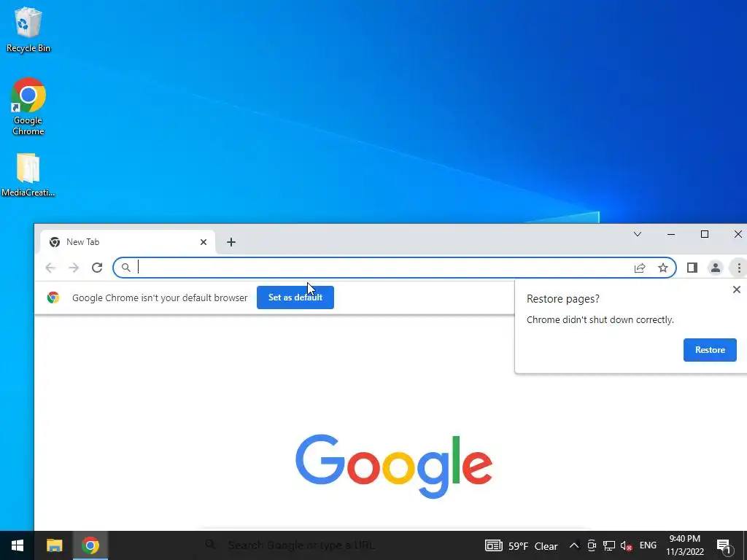Click "Google Chrome isn't your default browser" text
The height and width of the screenshot is (560, 747).
coord(160,297)
